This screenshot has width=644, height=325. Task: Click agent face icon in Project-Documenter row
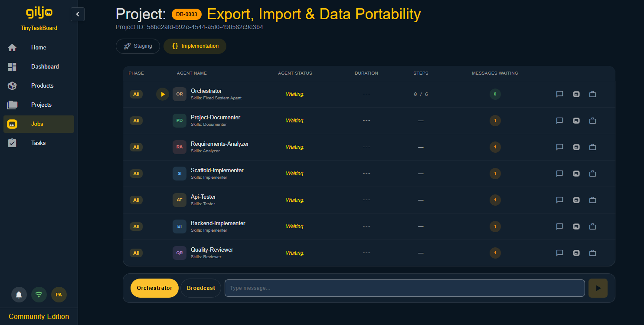point(576,121)
